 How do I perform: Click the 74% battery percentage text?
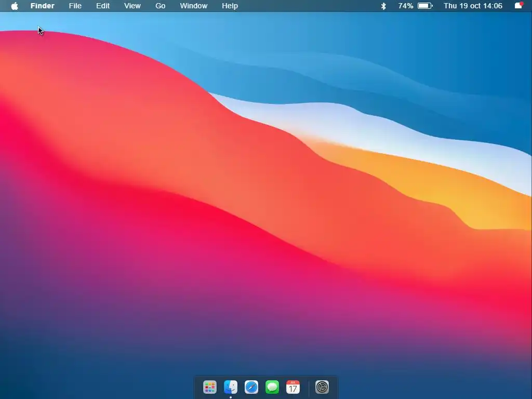pos(405,6)
